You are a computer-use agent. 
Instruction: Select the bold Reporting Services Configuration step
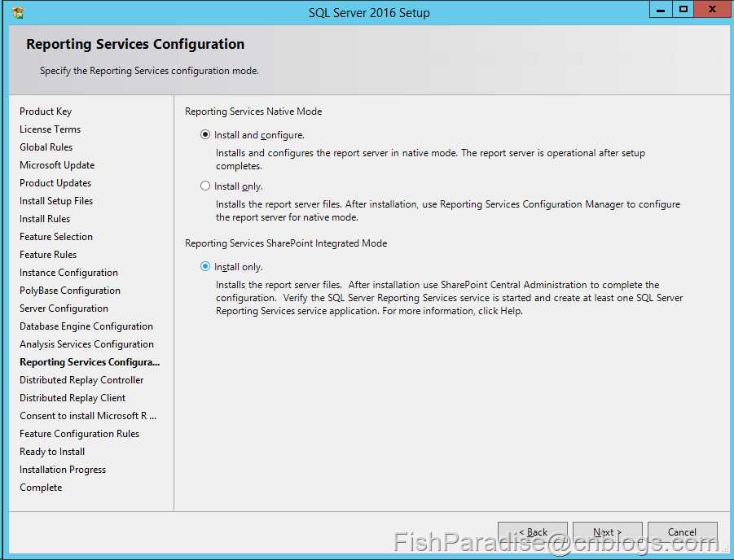(90, 362)
